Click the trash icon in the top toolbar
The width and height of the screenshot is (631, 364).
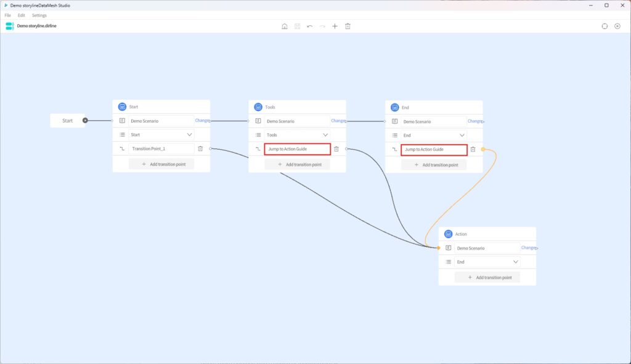[348, 26]
